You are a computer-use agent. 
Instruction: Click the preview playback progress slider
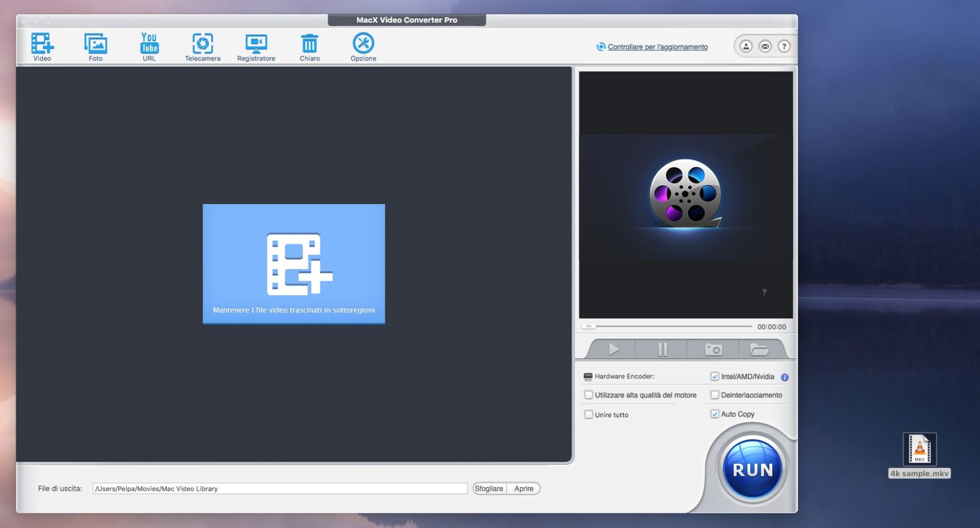[x=668, y=326]
